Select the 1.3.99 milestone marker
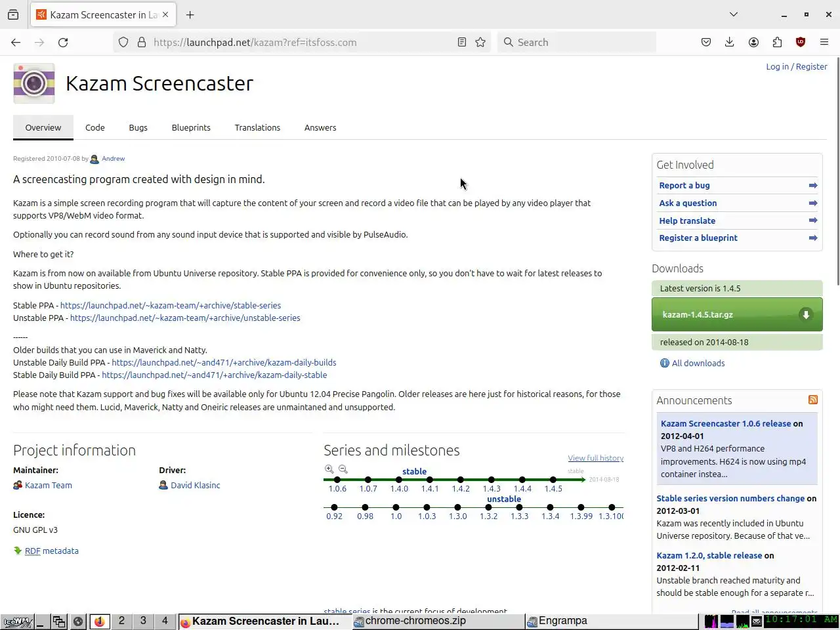This screenshot has height=630, width=840. coord(581,507)
